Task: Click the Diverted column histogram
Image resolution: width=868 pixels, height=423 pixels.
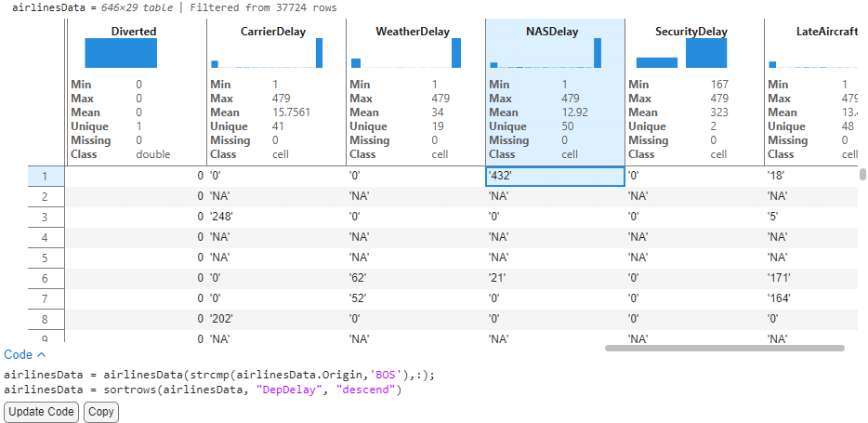Action: [121, 54]
